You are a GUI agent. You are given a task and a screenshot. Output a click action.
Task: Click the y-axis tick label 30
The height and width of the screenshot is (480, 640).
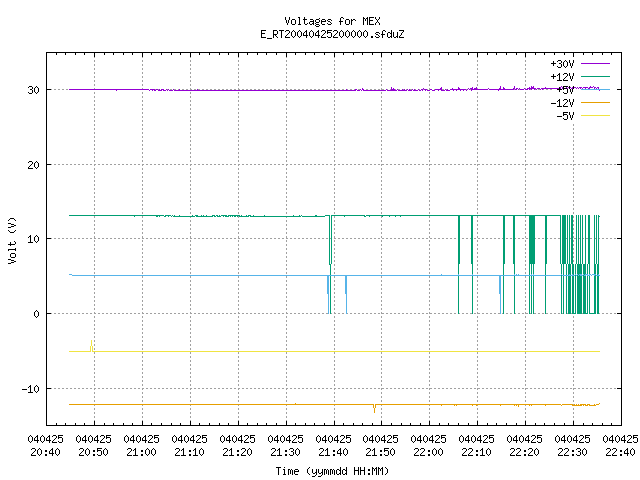tap(33, 90)
